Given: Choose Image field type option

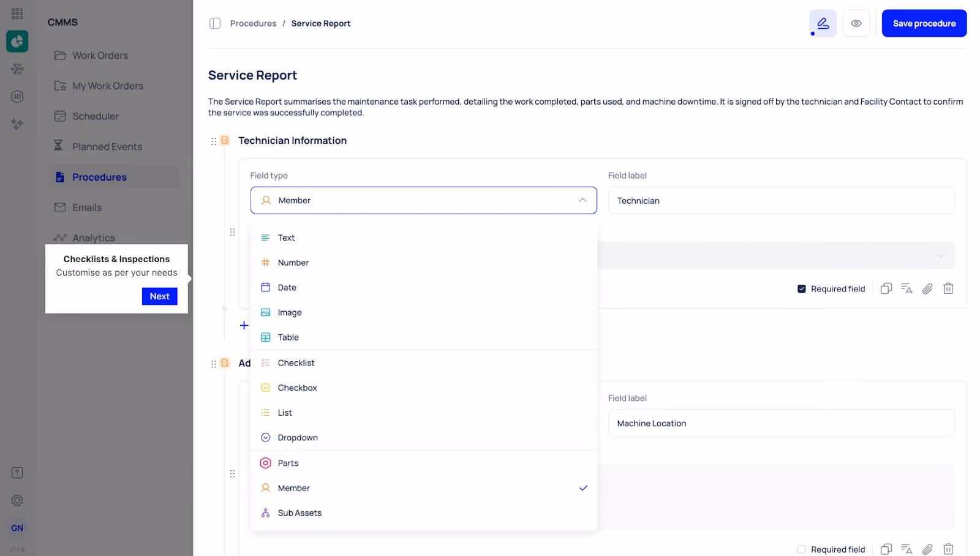Looking at the screenshot, I should (x=424, y=312).
